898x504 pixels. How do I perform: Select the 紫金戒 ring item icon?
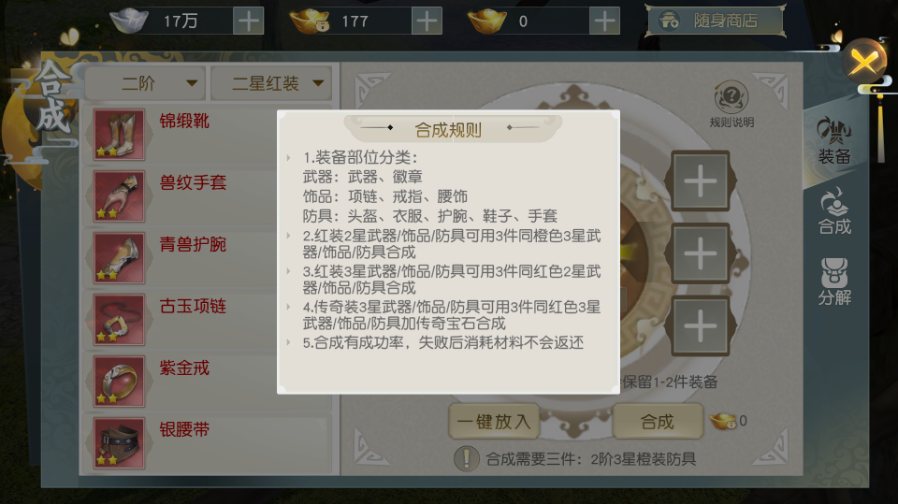pos(119,382)
